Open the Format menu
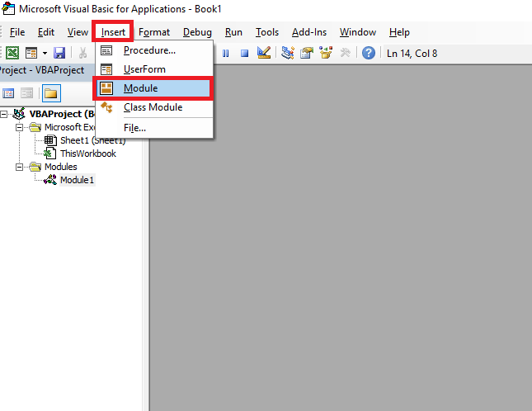The height and width of the screenshot is (411, 532). tap(154, 32)
